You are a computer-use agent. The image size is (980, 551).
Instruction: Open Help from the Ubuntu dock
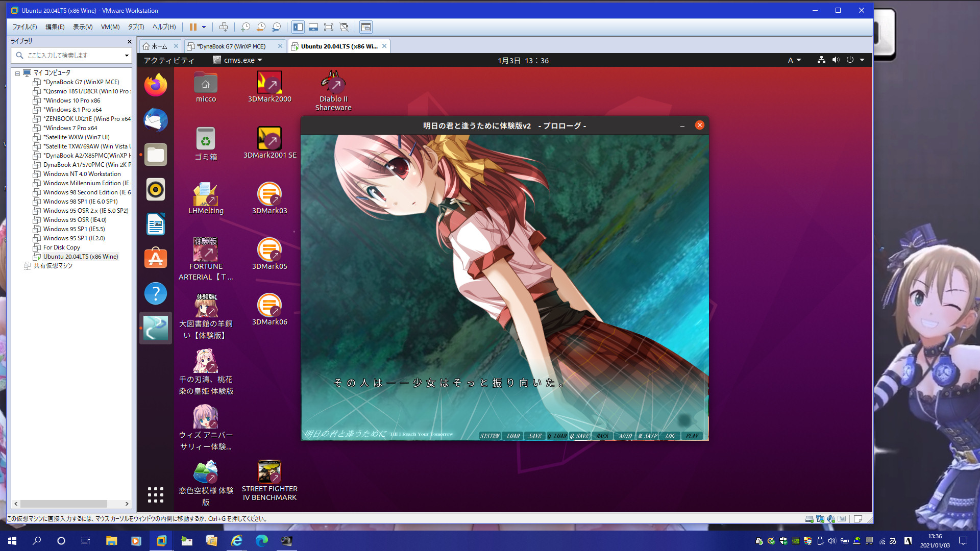pyautogui.click(x=156, y=294)
